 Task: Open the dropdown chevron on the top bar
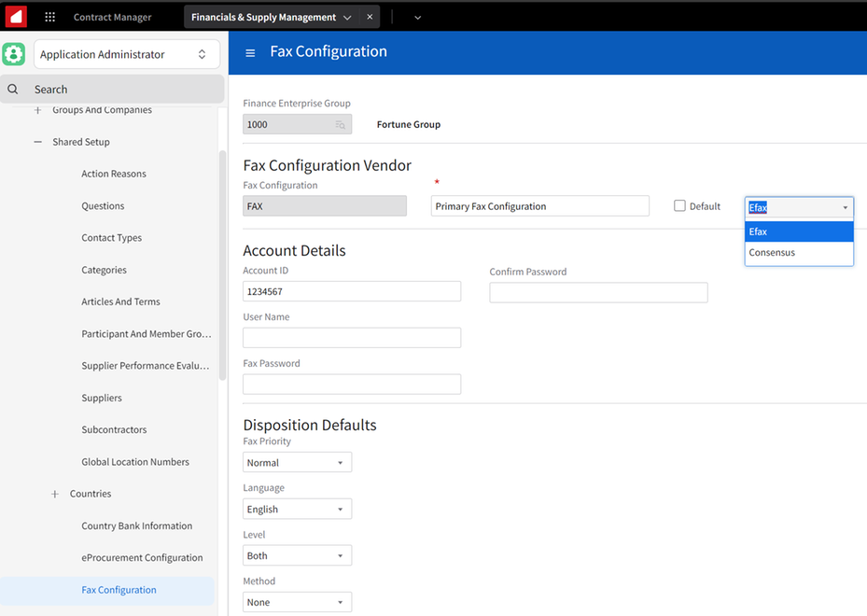coord(417,17)
